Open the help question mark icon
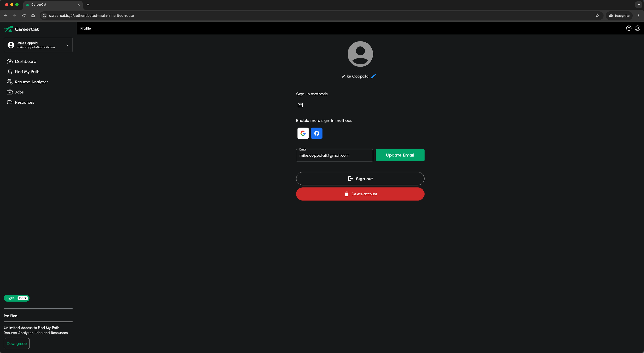The width and height of the screenshot is (644, 353). (x=629, y=28)
